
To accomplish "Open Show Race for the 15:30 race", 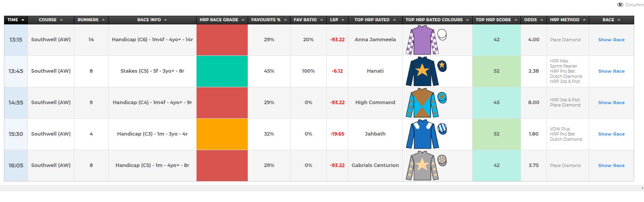I will 611,134.
